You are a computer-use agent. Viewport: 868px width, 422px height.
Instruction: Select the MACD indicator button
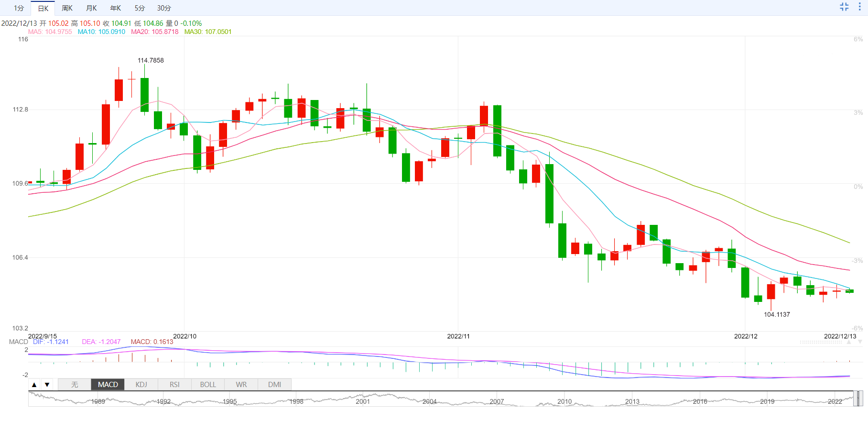(x=108, y=385)
